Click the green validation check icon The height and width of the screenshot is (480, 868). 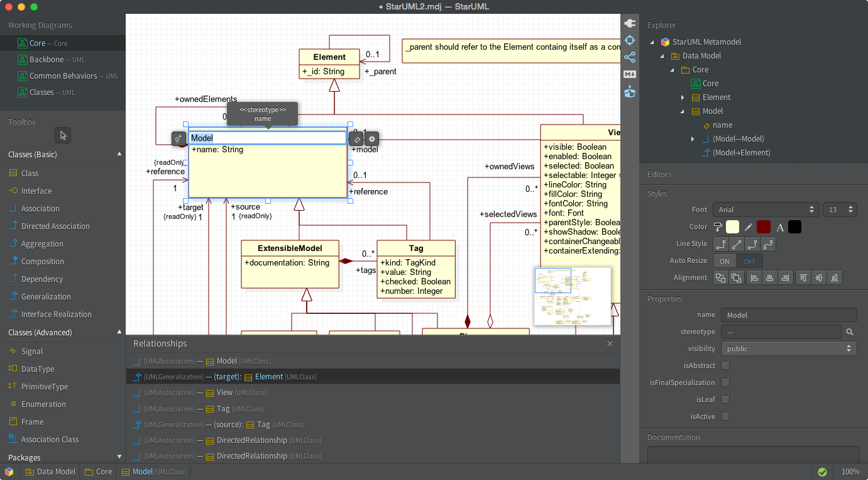click(822, 472)
